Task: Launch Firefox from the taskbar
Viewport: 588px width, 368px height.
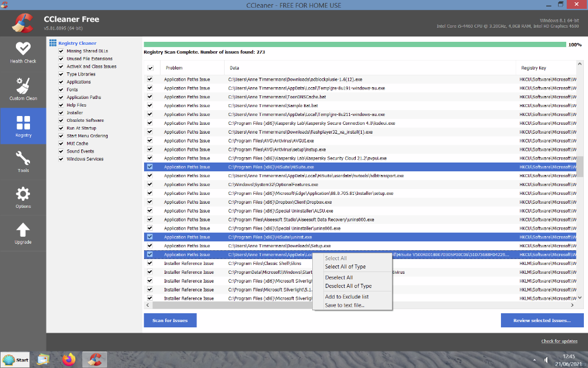Action: 69,359
